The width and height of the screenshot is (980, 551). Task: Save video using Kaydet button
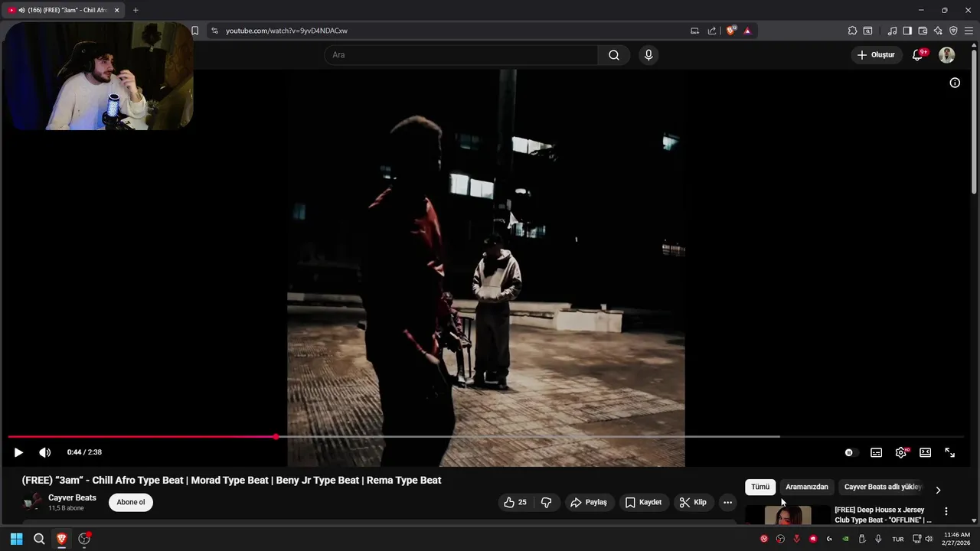click(643, 502)
